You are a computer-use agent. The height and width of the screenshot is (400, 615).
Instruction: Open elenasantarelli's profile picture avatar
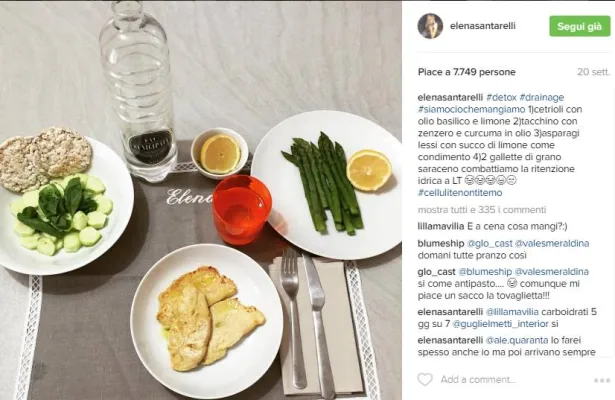tap(430, 26)
